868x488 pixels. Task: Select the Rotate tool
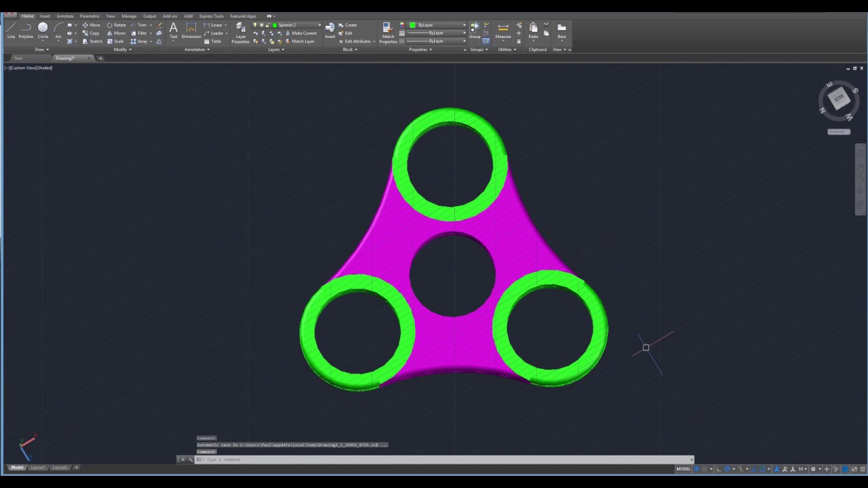(x=117, y=25)
